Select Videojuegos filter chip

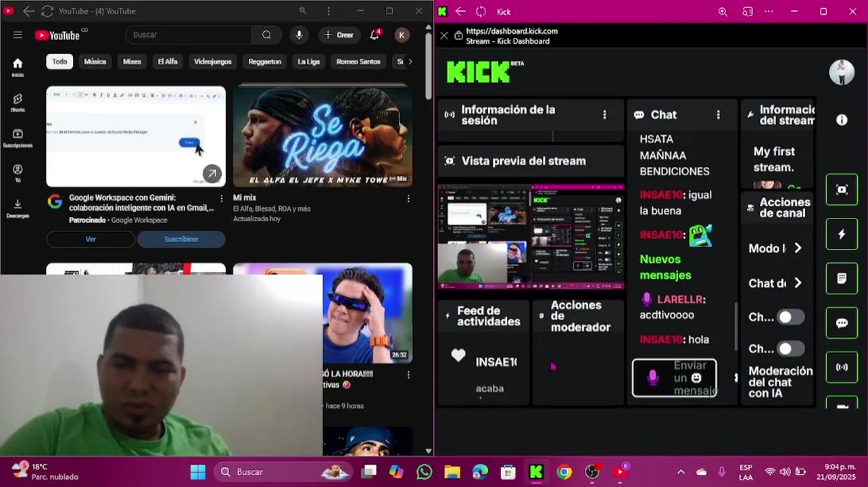(213, 62)
